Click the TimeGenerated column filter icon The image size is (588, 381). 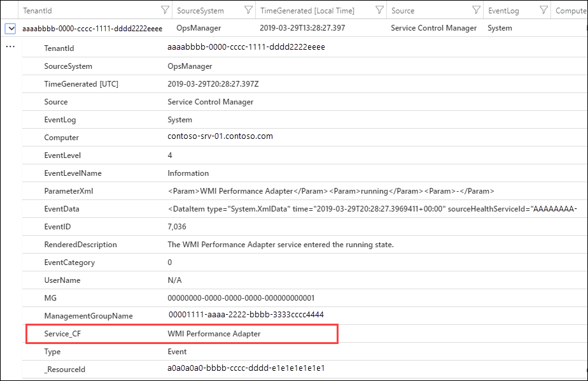click(379, 10)
